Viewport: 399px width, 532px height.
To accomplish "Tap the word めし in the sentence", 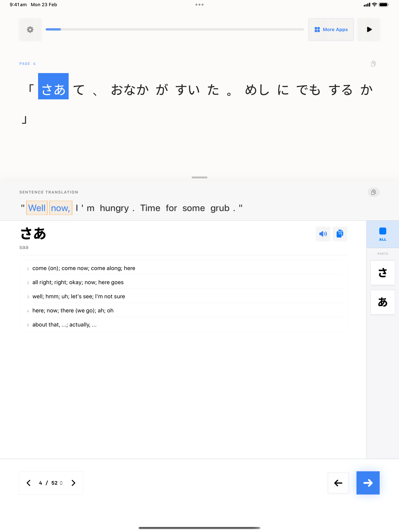I will click(257, 90).
